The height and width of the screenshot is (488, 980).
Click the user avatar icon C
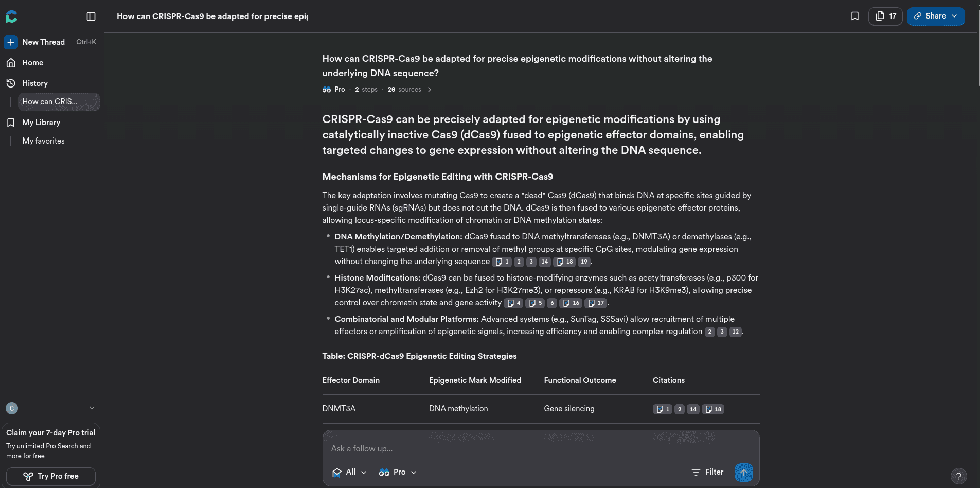(x=12, y=408)
